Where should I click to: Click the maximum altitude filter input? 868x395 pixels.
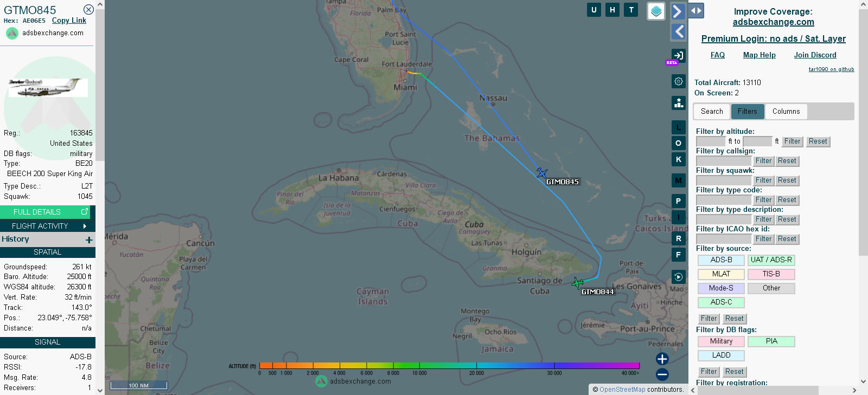point(757,141)
